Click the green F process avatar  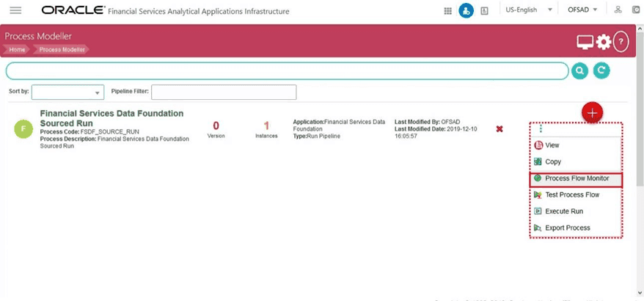tap(23, 129)
